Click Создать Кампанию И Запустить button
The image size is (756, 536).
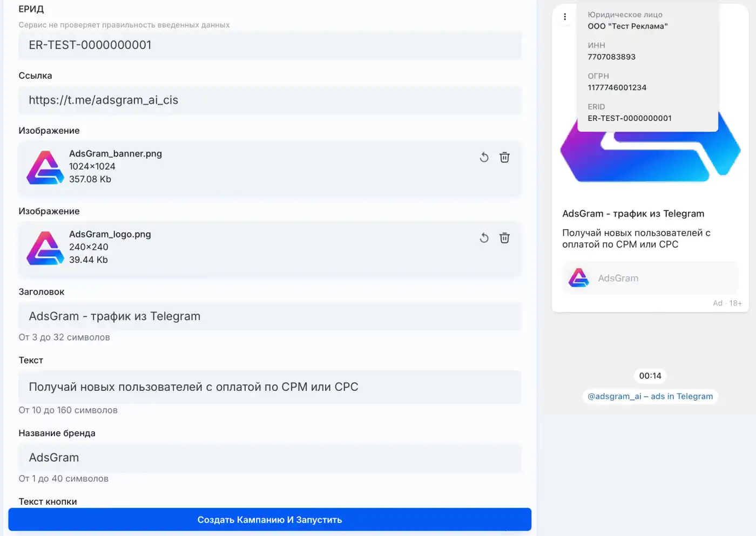[x=269, y=519]
